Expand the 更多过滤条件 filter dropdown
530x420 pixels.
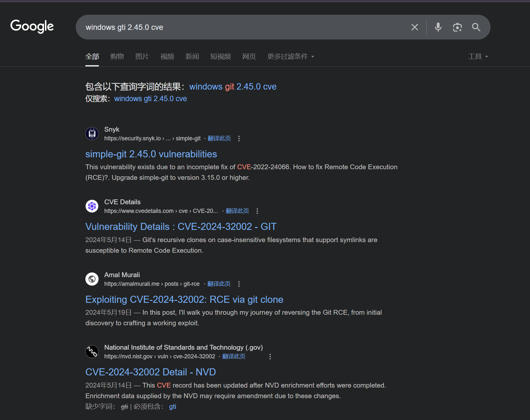(291, 57)
